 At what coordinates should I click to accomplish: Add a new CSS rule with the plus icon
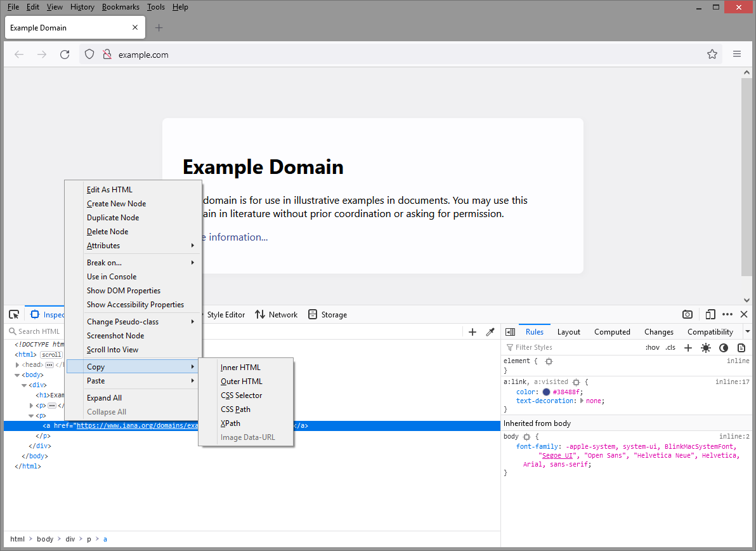688,347
